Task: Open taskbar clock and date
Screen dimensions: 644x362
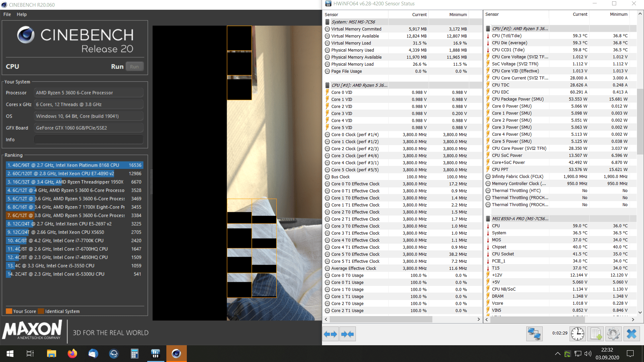Action: pos(607,354)
